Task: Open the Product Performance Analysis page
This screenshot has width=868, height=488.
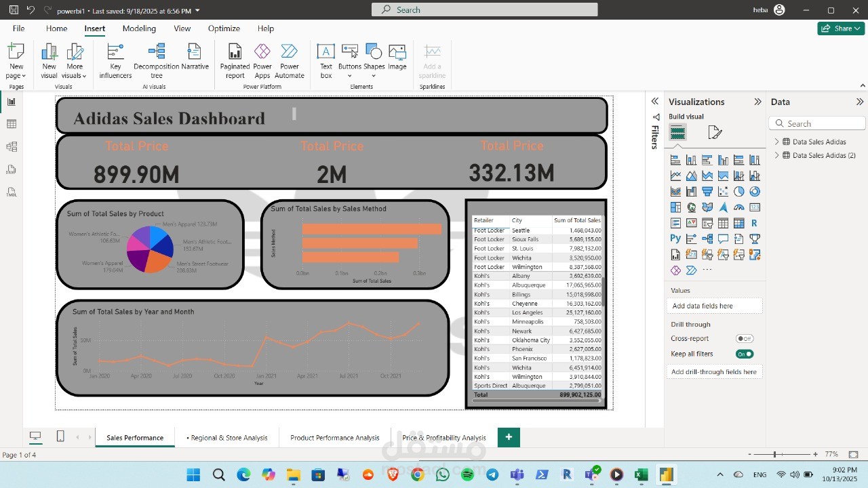Action: (334, 438)
